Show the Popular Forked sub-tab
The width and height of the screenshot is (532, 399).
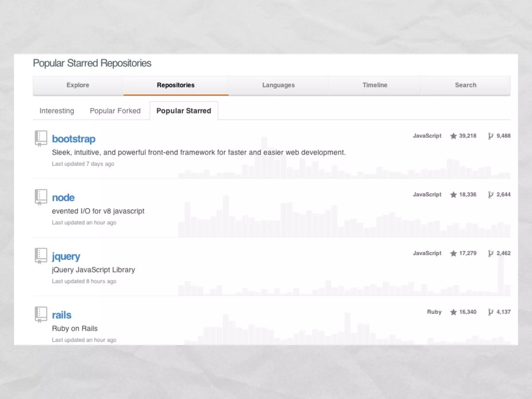coord(115,111)
